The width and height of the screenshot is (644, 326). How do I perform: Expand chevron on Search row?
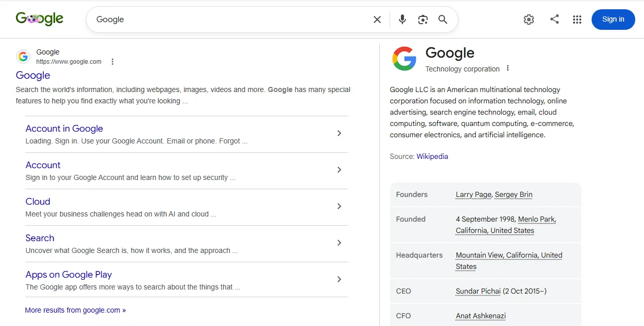pos(339,243)
